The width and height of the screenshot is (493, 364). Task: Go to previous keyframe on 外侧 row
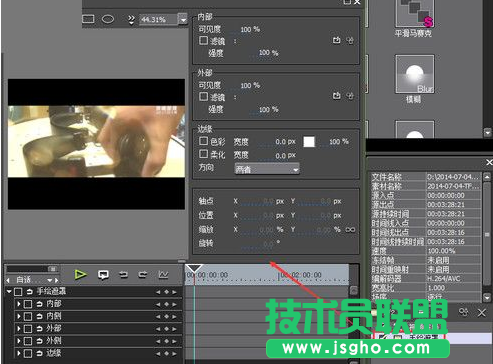pyautogui.click(x=158, y=341)
